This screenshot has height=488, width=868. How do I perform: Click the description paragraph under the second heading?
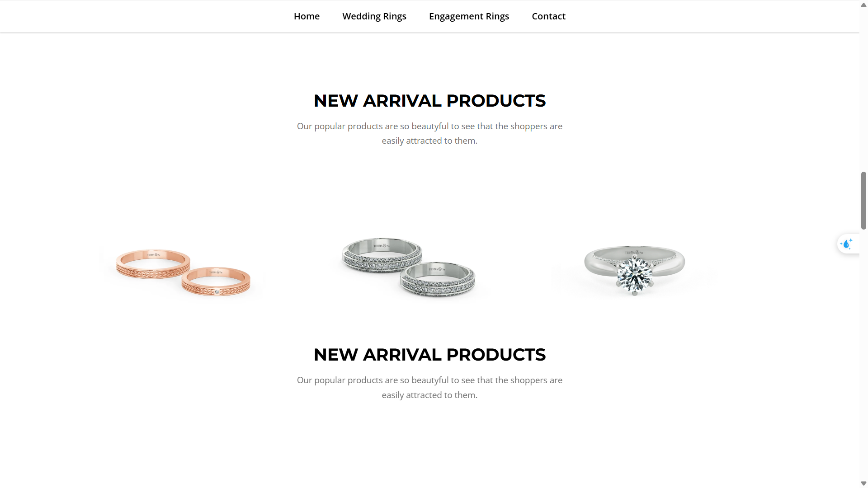(429, 388)
